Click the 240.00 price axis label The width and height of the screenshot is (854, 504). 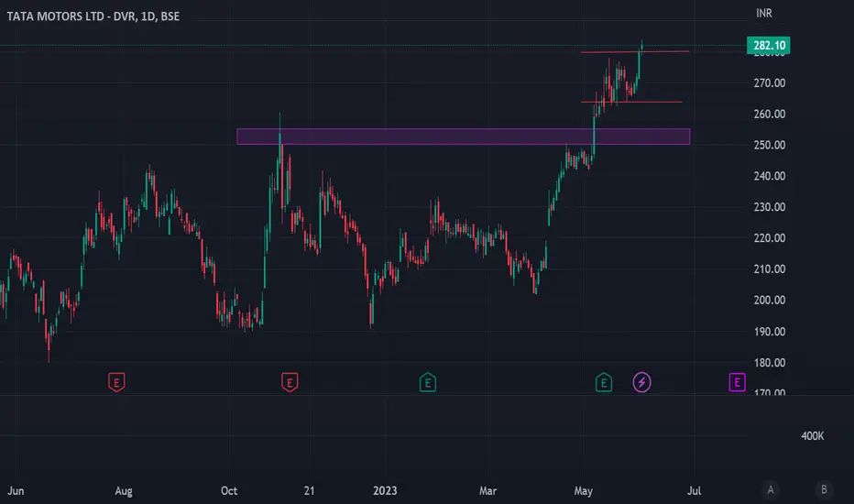[x=769, y=176]
